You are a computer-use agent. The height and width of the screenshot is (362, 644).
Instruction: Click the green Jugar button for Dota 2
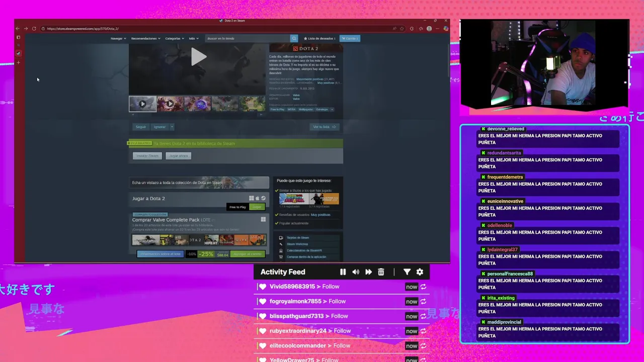257,207
